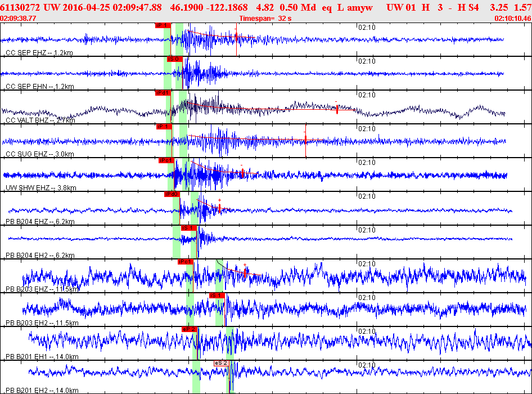532x394 pixels.
Task: Select the CC SEP EHZ -- 1.2km channel label
Action: click(39, 53)
